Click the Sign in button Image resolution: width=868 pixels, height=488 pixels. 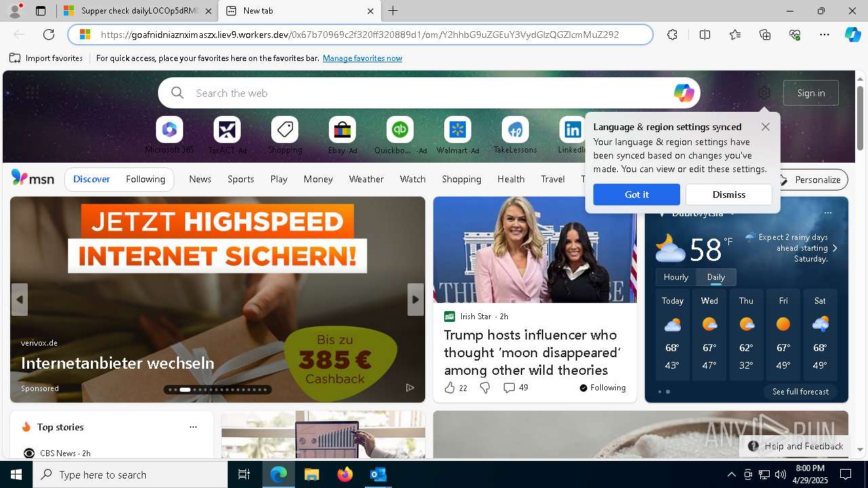point(811,93)
